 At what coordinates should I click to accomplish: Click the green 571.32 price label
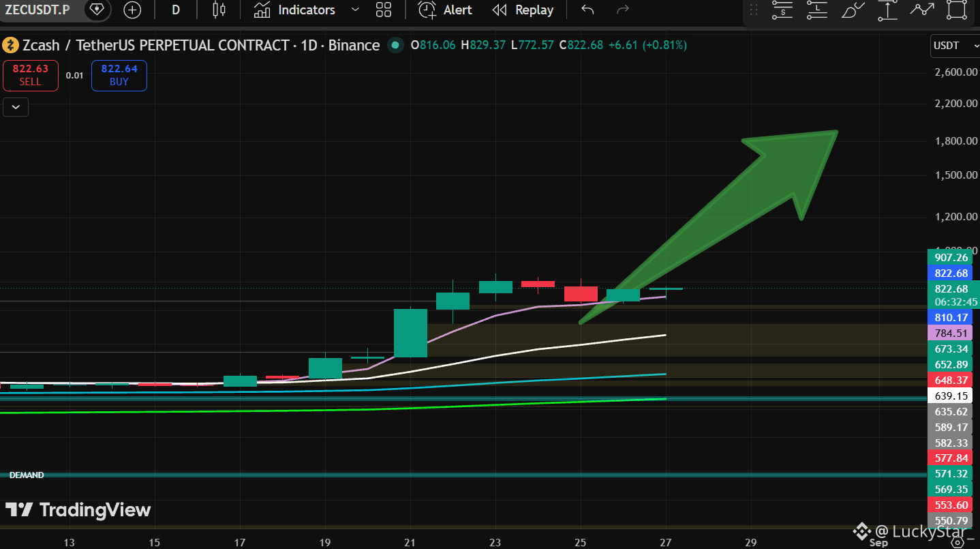coord(951,473)
